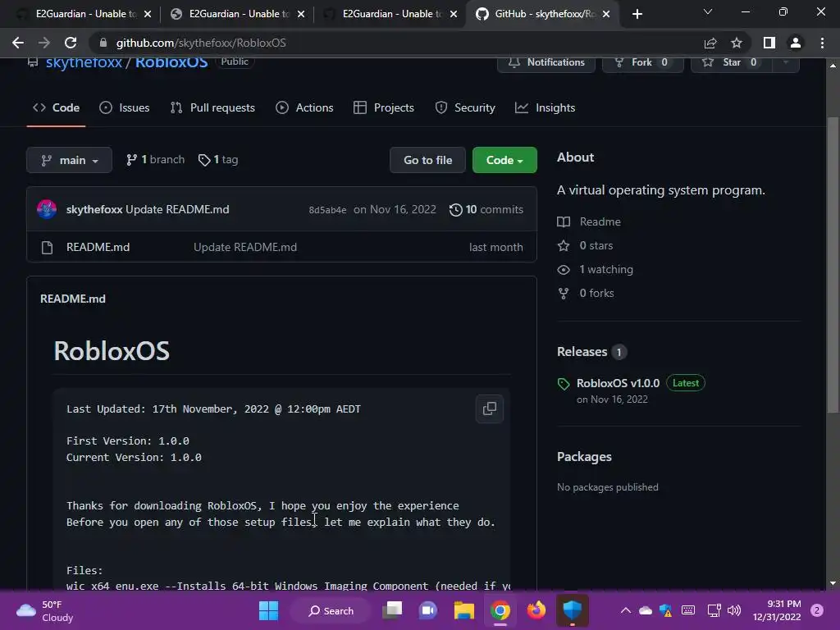This screenshot has height=630, width=840.
Task: Click the README.md file icon
Action: tap(47, 248)
